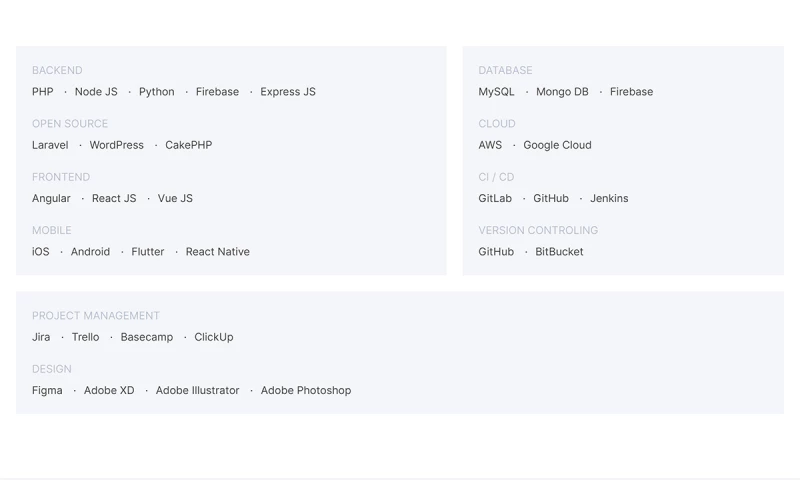Open the Laravel open source item

[50, 145]
